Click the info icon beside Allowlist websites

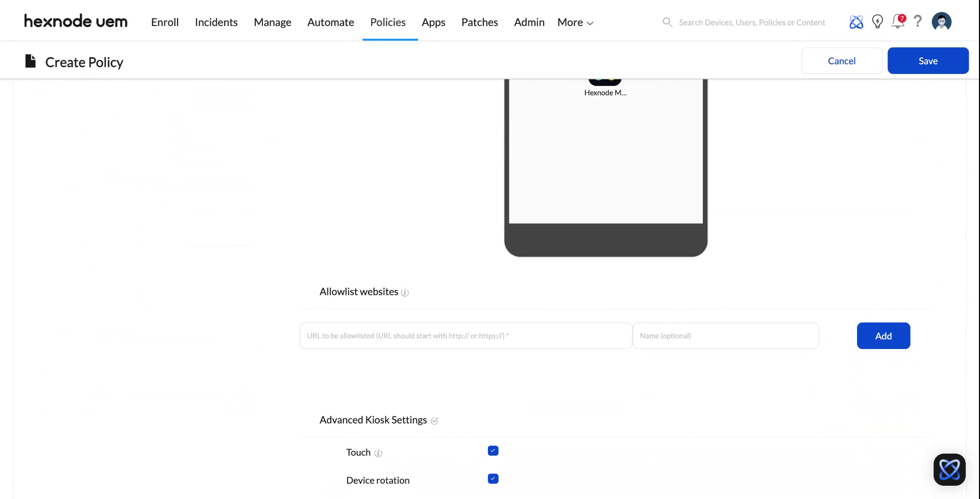coord(405,293)
